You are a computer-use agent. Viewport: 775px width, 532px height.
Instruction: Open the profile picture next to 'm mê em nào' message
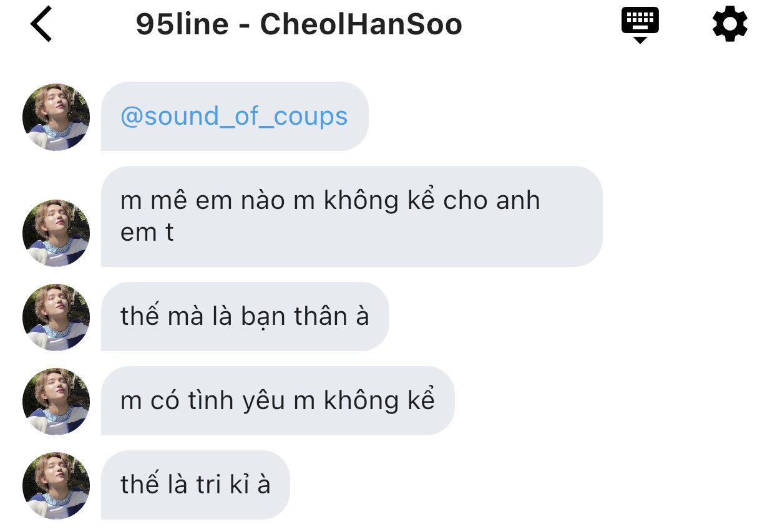56,233
